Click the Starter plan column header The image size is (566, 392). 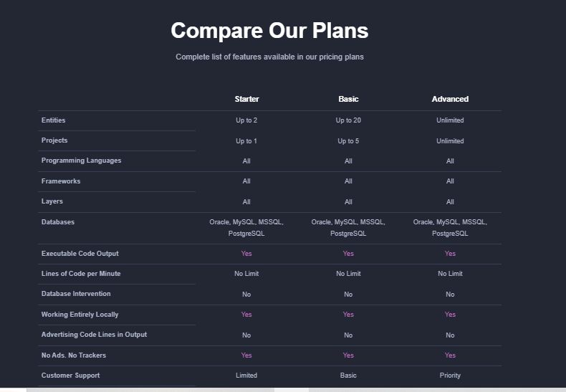tap(246, 99)
